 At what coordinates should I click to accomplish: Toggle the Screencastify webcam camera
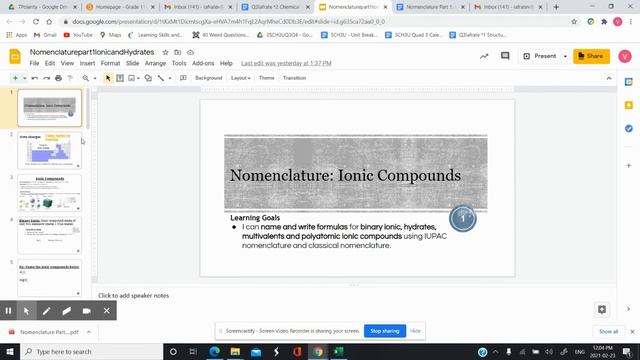coord(87,311)
